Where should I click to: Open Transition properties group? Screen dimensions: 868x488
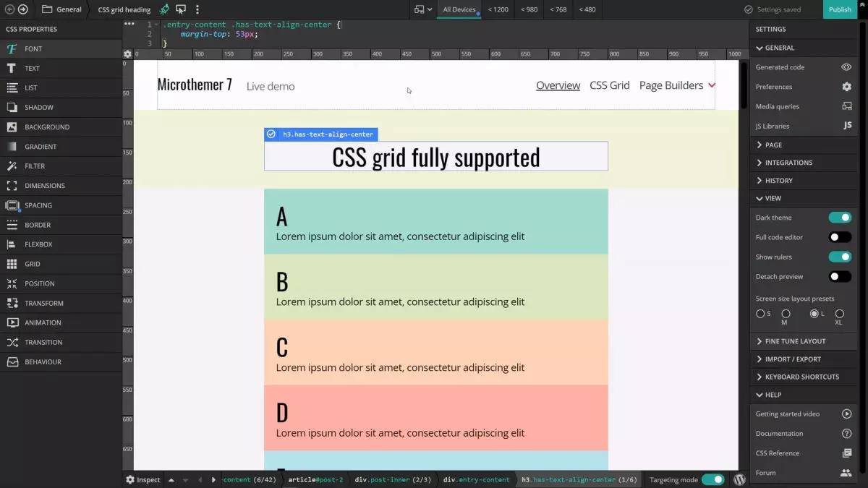[x=61, y=341]
